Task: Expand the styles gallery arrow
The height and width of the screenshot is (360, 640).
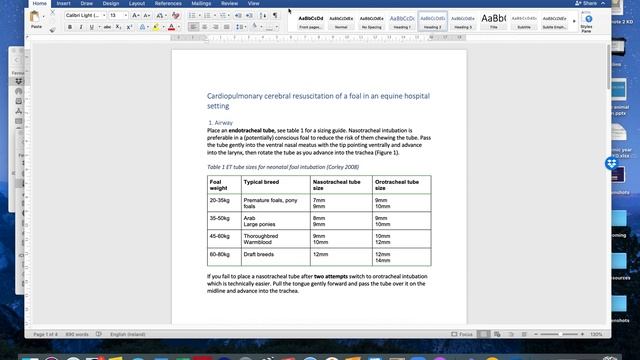Action: click(574, 21)
